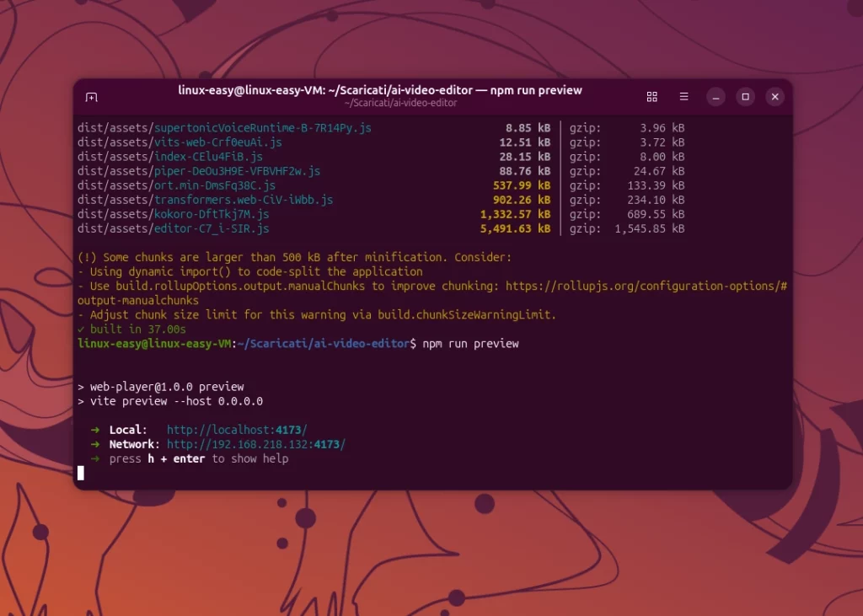Open the rollupjs.org configuration-options link
863x616 pixels.
(x=646, y=287)
